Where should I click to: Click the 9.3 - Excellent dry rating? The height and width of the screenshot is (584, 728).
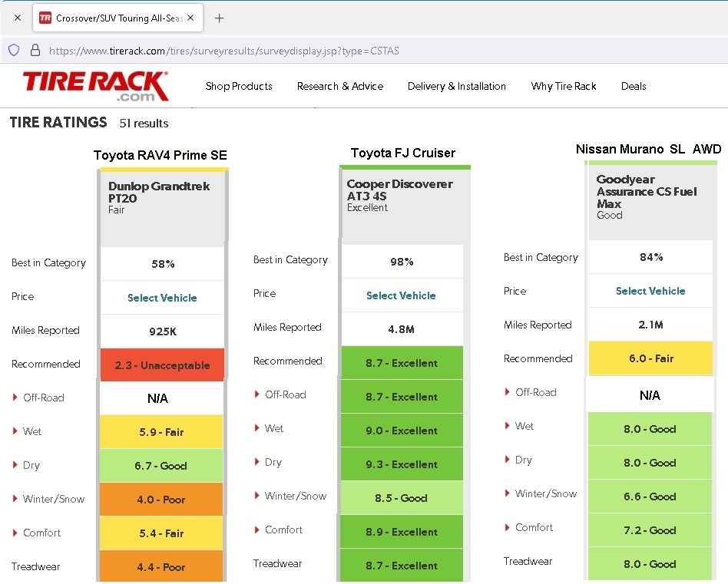[402, 464]
